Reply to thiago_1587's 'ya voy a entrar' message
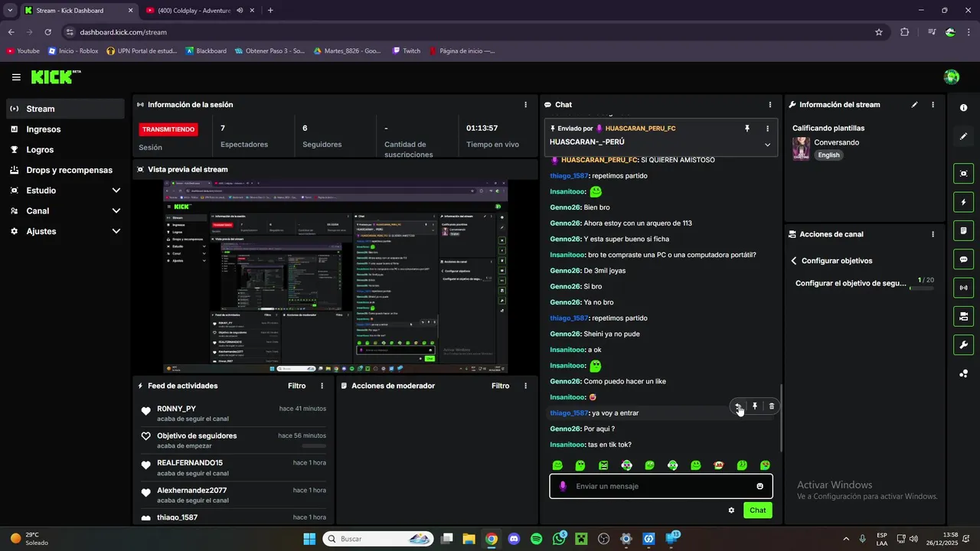The width and height of the screenshot is (980, 551). [738, 406]
